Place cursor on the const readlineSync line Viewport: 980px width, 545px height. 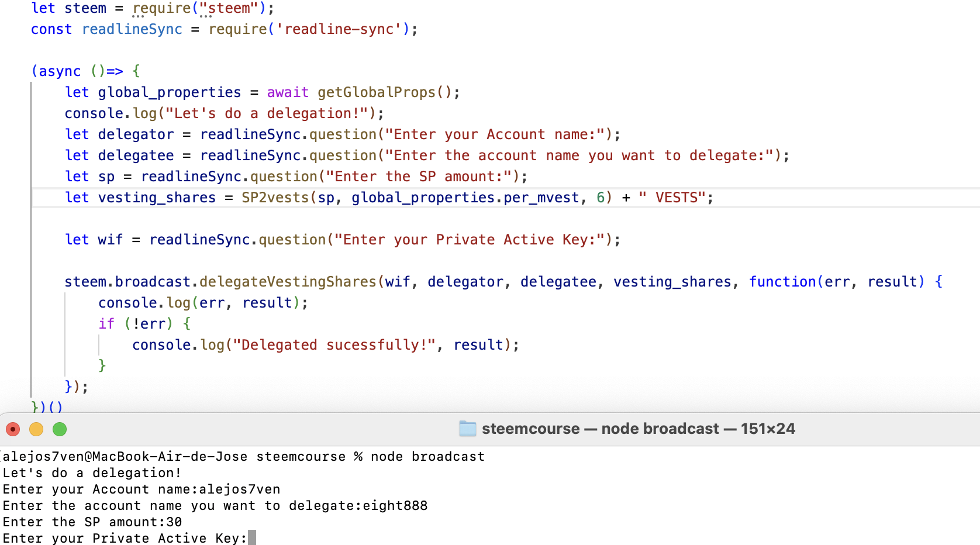(x=225, y=29)
